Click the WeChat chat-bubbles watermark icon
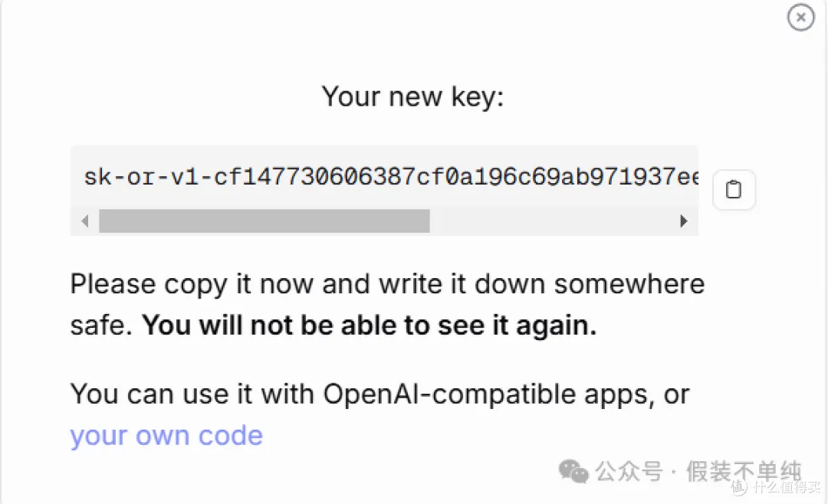The width and height of the screenshot is (828, 504). tap(573, 473)
